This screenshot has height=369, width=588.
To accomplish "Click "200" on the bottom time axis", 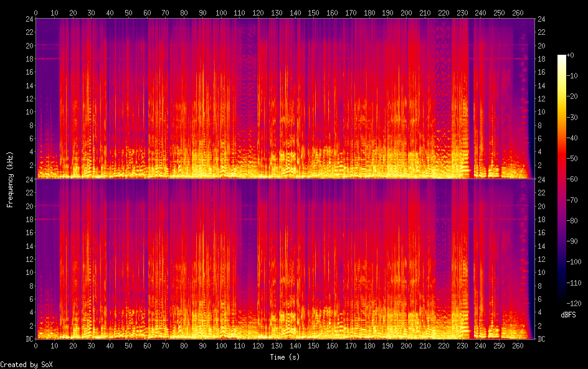I will pos(406,346).
